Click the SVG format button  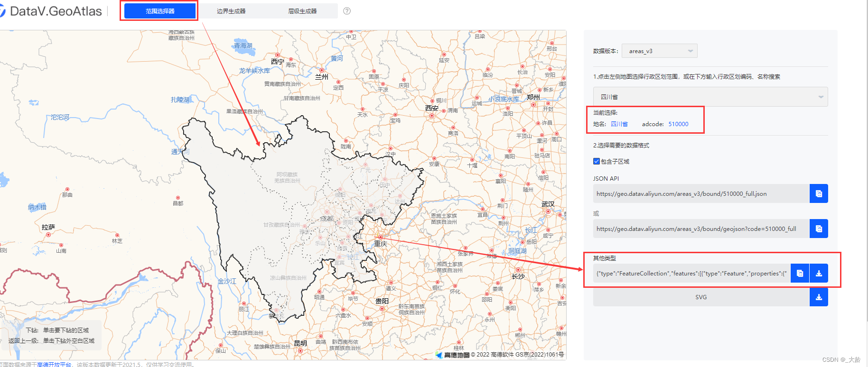701,297
